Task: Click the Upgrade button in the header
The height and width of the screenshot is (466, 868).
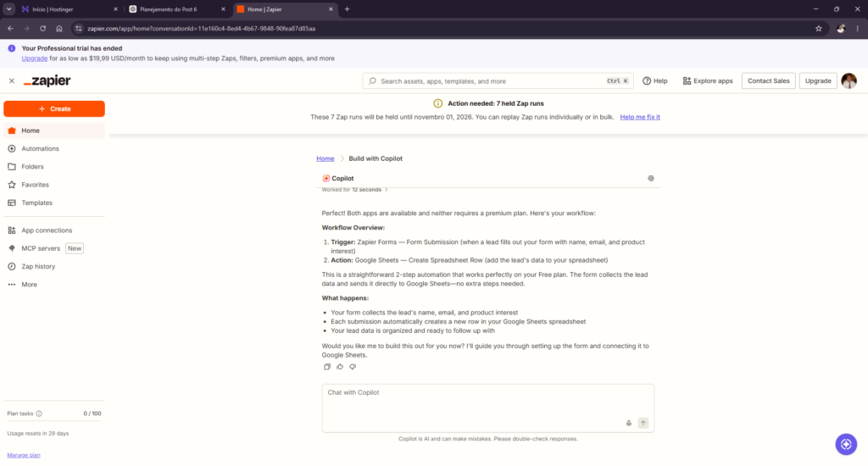Action: coord(818,80)
